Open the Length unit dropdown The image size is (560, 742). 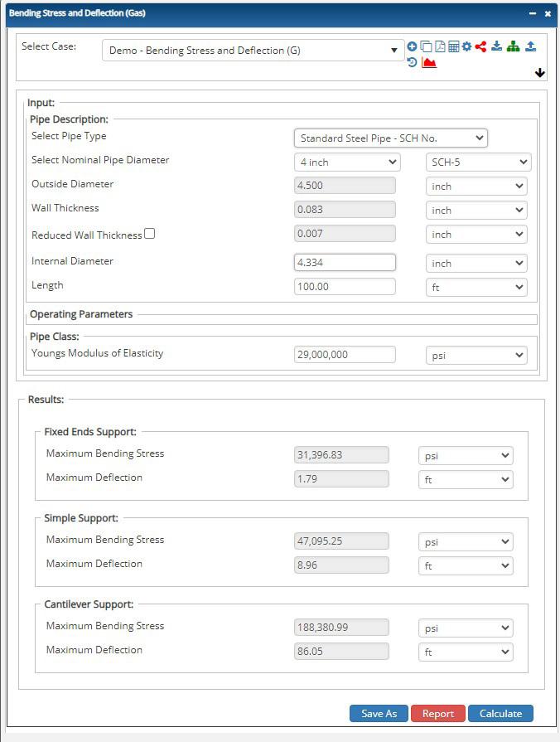pos(476,287)
